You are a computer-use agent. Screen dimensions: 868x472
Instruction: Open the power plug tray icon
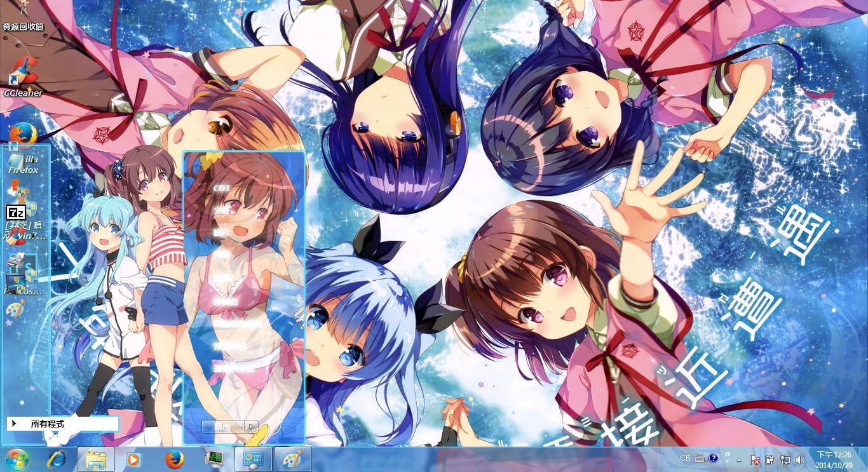coord(770,459)
